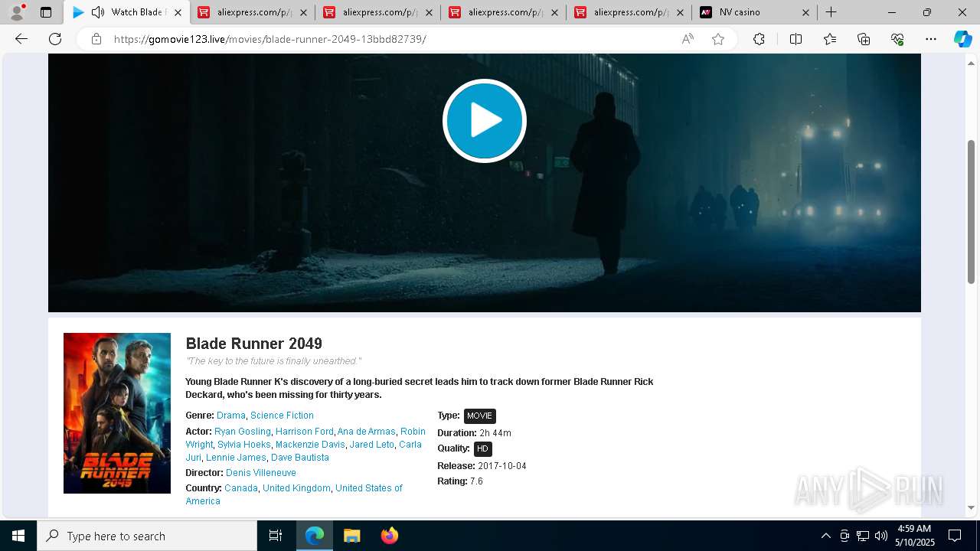Open actor Ana de Armas's page

(x=367, y=432)
